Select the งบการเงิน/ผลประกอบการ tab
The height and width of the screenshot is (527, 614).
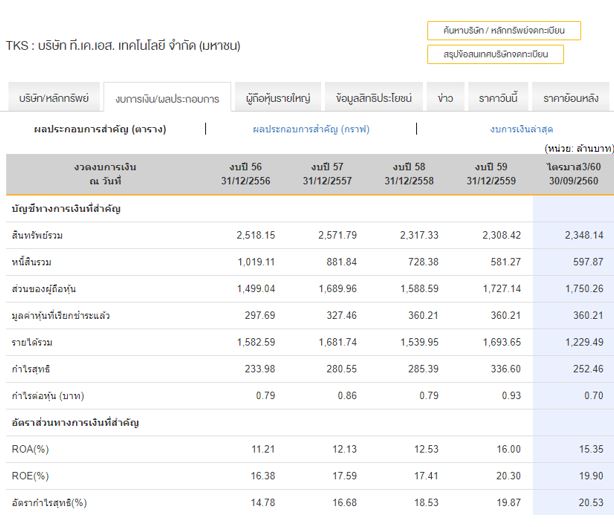[x=167, y=99]
